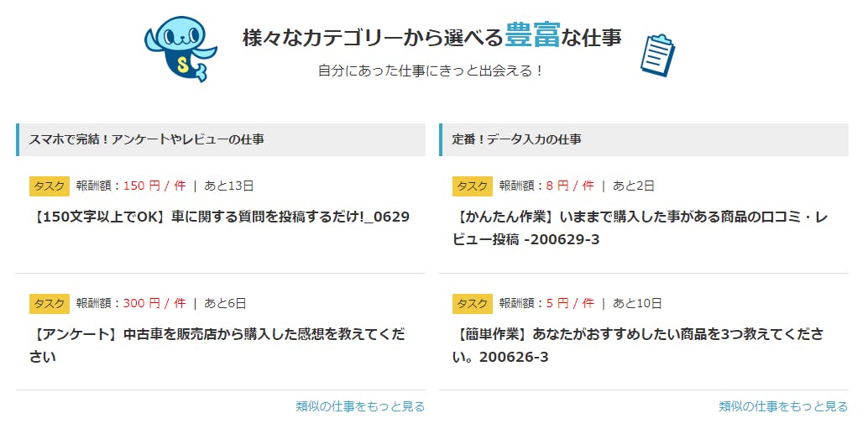This screenshot has height=429, width=868.
Task: Click the 150 円 / 件 reward amount
Action: tap(154, 186)
